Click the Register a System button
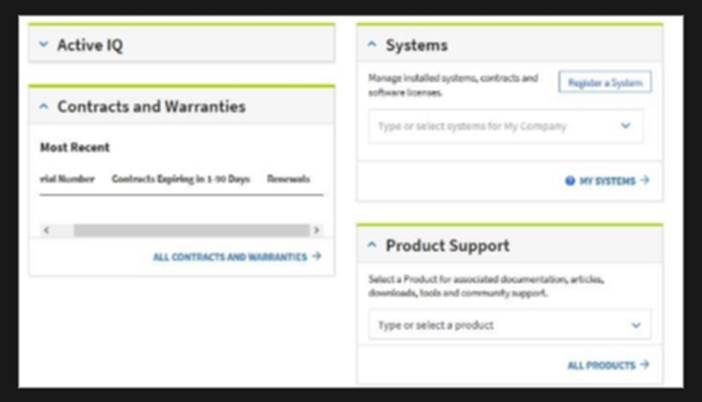The image size is (702, 402). click(605, 82)
